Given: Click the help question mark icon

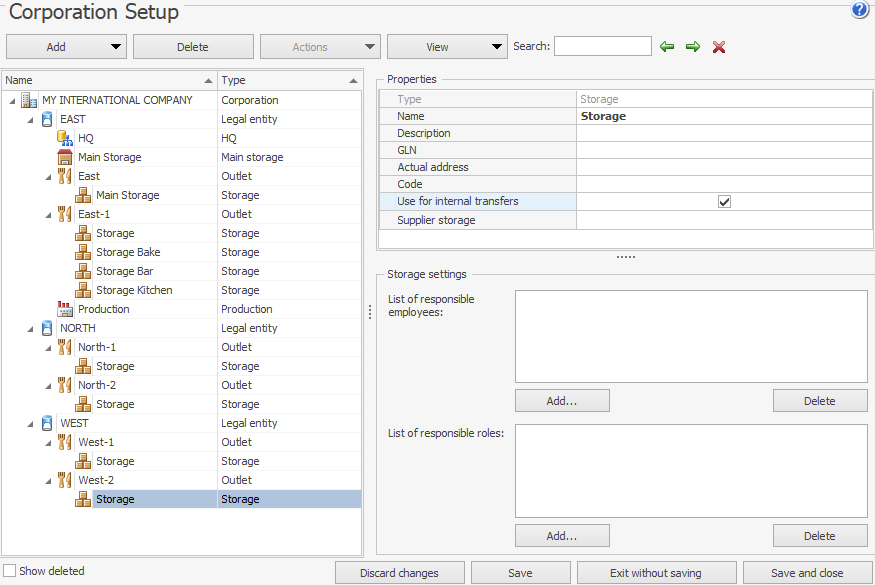Looking at the screenshot, I should coord(860,10).
